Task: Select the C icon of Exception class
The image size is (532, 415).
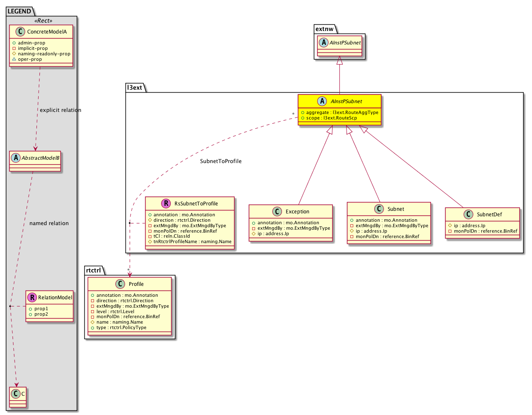Action: (277, 211)
